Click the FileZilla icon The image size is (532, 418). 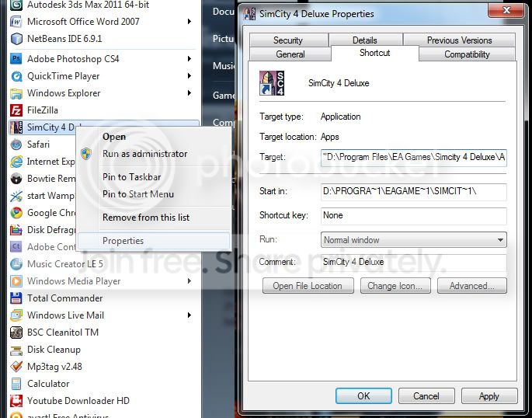[x=16, y=110]
